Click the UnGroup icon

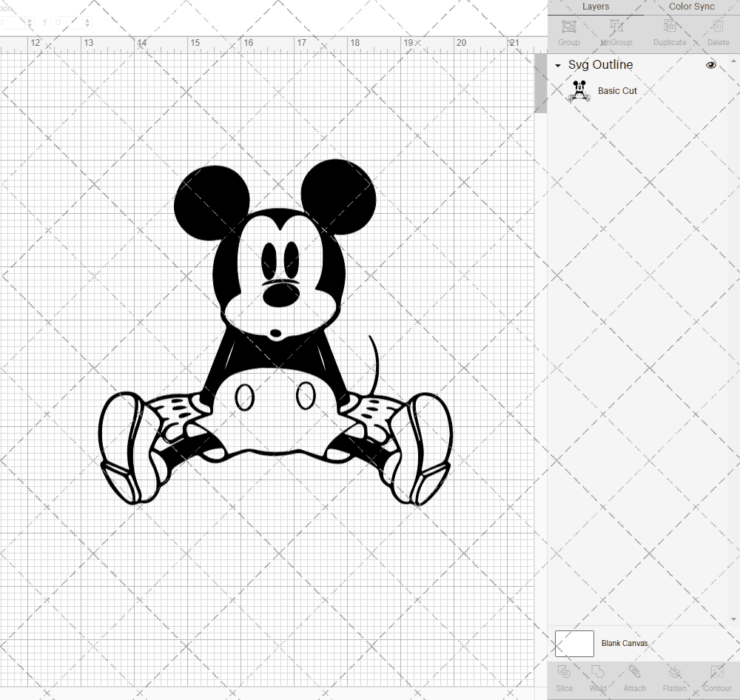tap(616, 31)
